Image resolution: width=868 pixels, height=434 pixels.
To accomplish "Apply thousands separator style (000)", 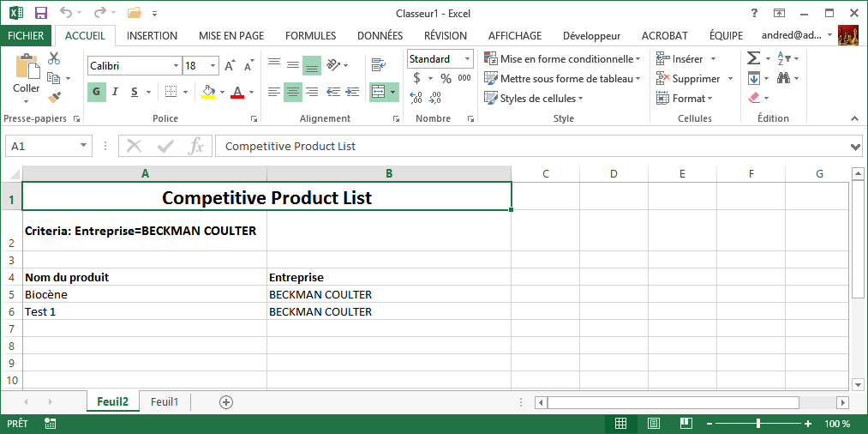I will [464, 78].
